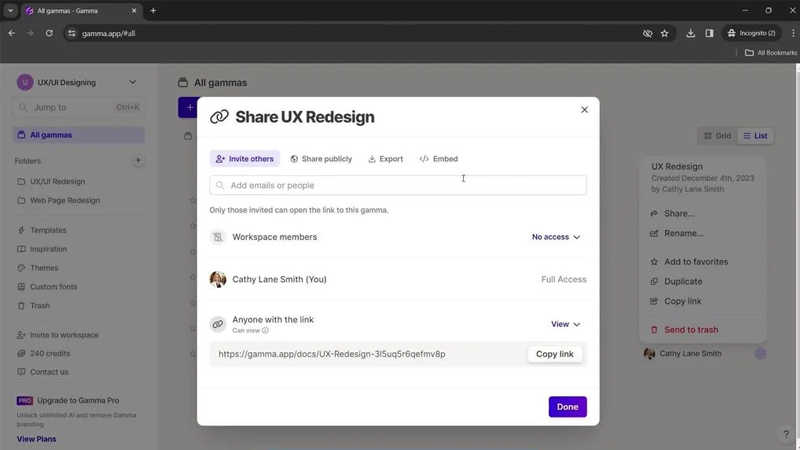This screenshot has width=800, height=450.
Task: Focus the Add emails or people field
Action: [398, 185]
